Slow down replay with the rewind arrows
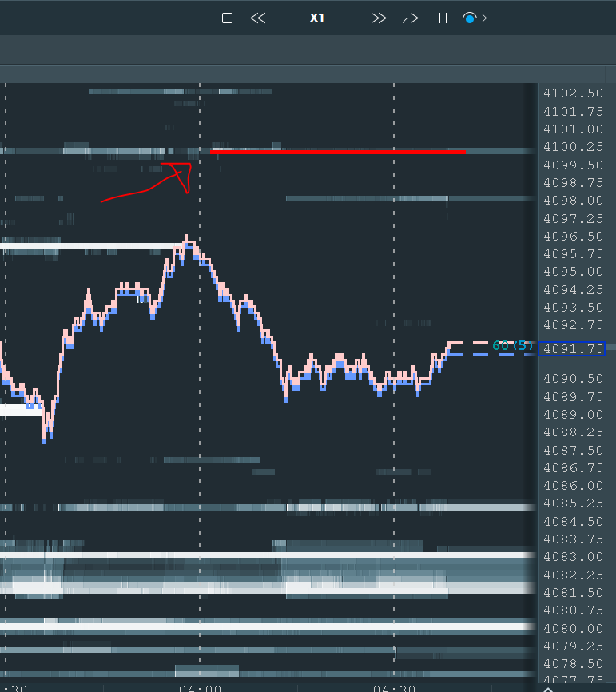Image resolution: width=616 pixels, height=692 pixels. (x=257, y=18)
